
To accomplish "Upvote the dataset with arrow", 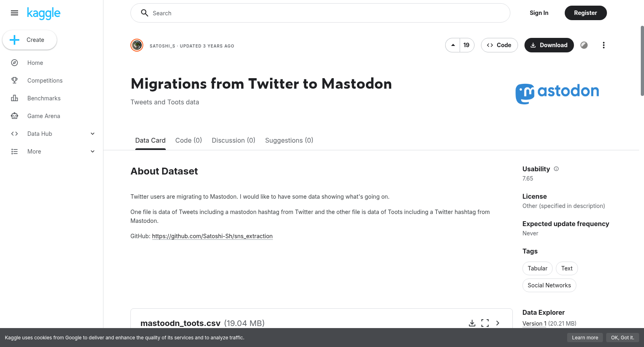I will (453, 45).
